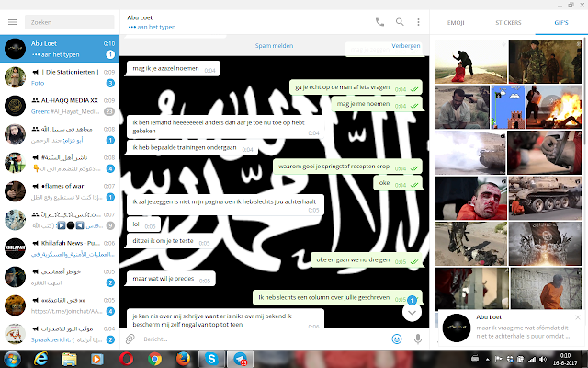Open chat with Spraakbericht preview
This screenshot has height=368, width=588.
[60, 334]
